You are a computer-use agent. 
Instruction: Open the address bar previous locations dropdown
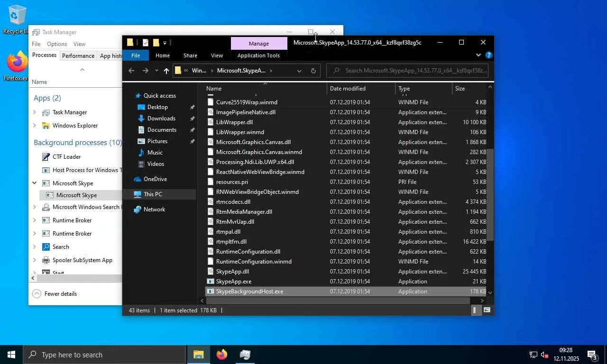tap(299, 71)
